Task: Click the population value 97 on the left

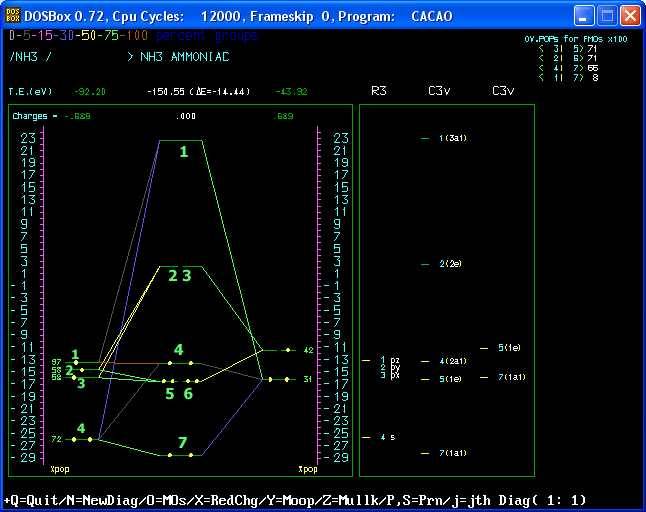Action: click(x=56, y=362)
